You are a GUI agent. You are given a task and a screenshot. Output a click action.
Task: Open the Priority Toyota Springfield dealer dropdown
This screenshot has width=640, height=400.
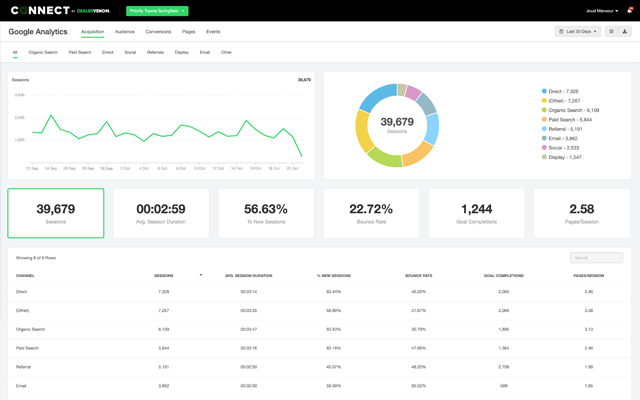click(157, 11)
